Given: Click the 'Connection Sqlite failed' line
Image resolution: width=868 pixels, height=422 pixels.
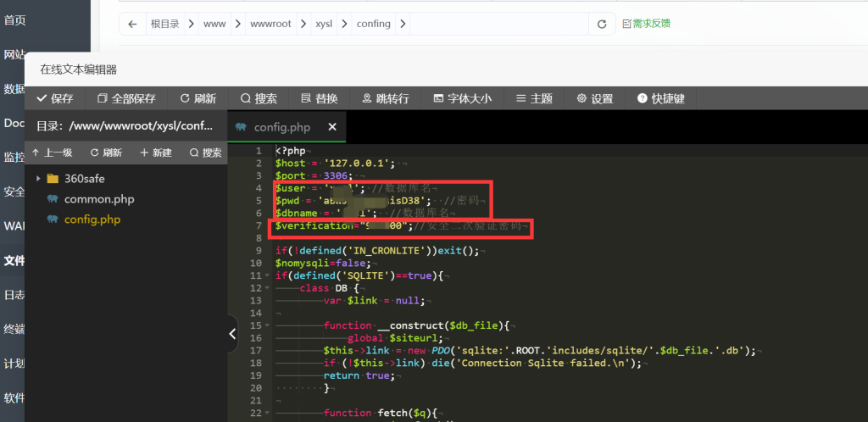Looking at the screenshot, I should [482, 364].
